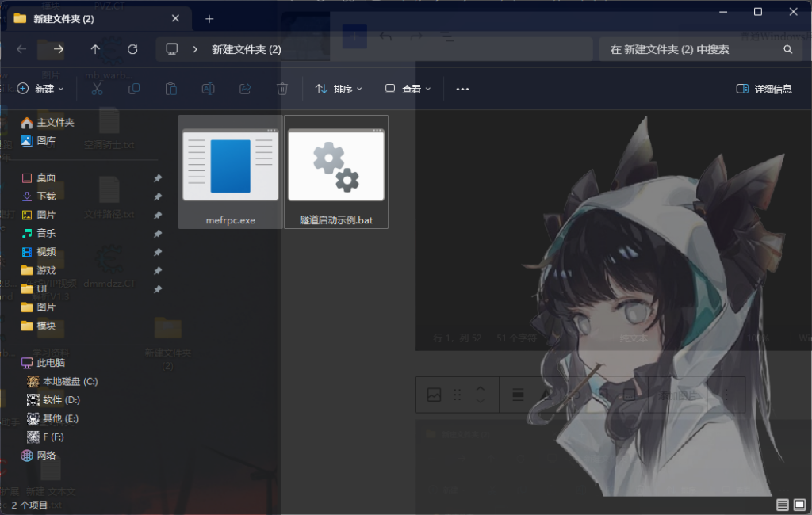Toggle the 详细信息 details pane
The width and height of the screenshot is (812, 515).
pyautogui.click(x=764, y=89)
